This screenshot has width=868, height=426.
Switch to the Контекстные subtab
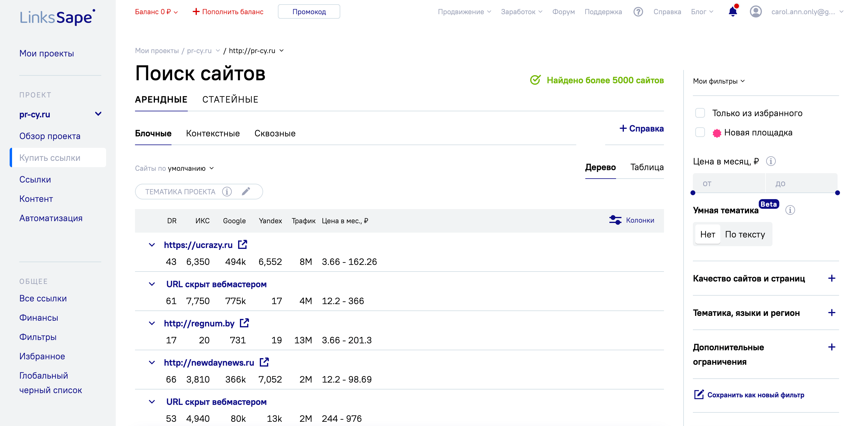pos(212,133)
